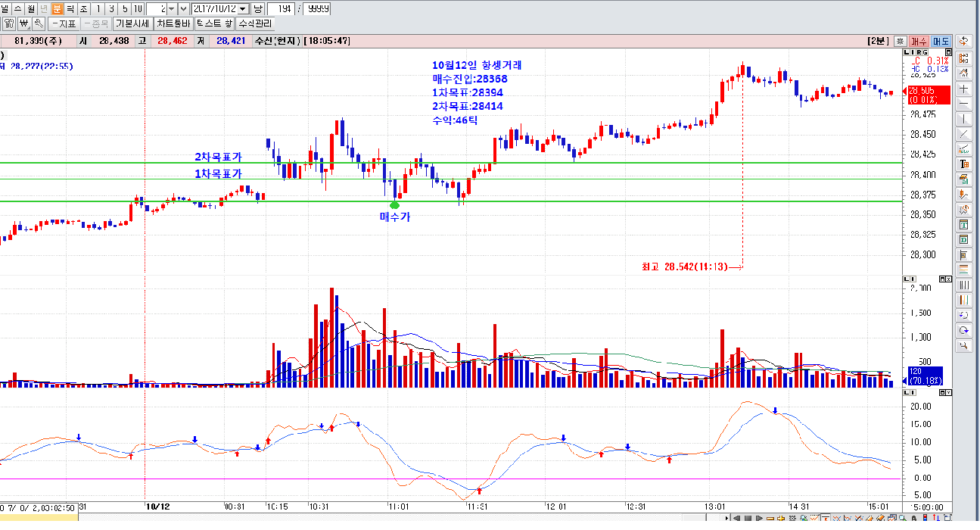
Task: Toggle the L button on the price pane
Action: coord(908,52)
